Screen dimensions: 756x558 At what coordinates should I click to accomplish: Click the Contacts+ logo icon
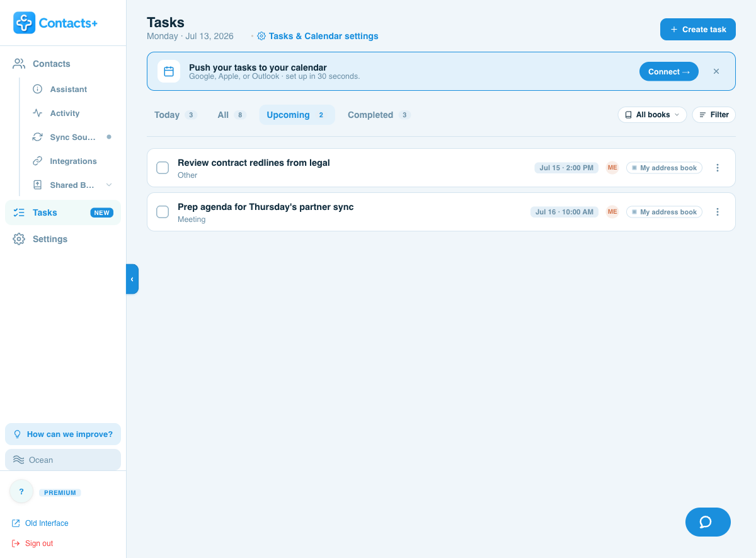[24, 23]
